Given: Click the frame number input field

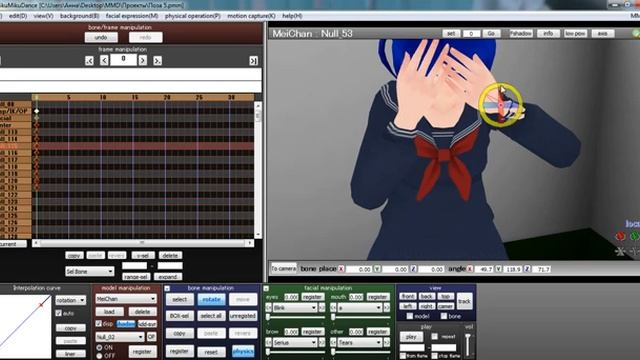Looking at the screenshot, I should pyautogui.click(x=123, y=60).
